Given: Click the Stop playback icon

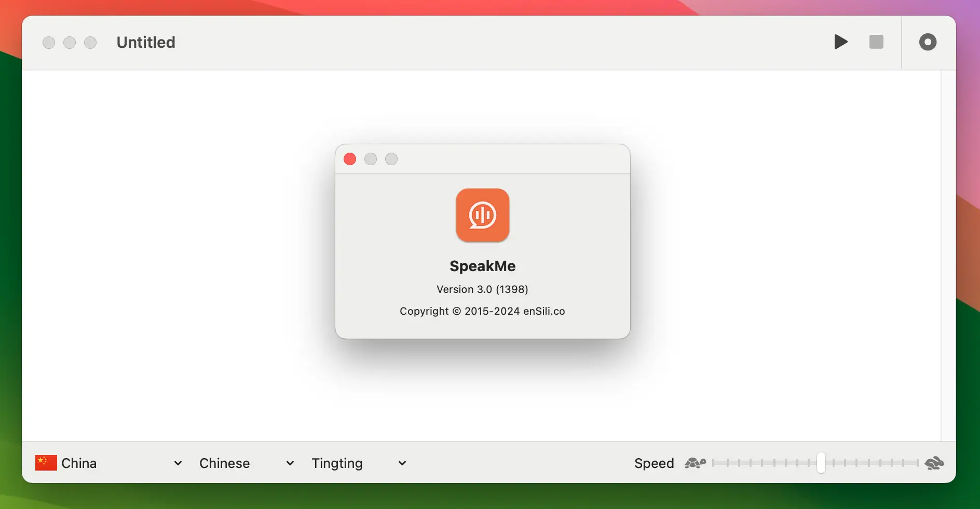Looking at the screenshot, I should point(876,42).
